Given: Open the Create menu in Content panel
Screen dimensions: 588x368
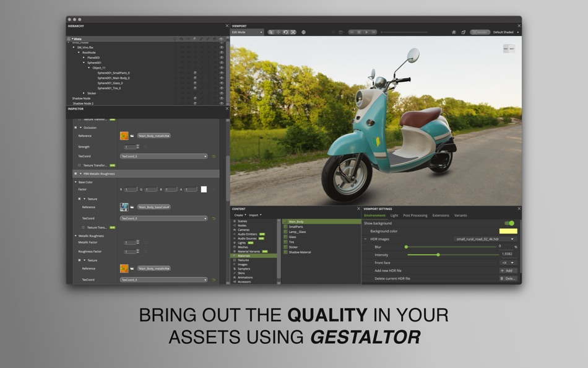Looking at the screenshot, I should point(240,215).
